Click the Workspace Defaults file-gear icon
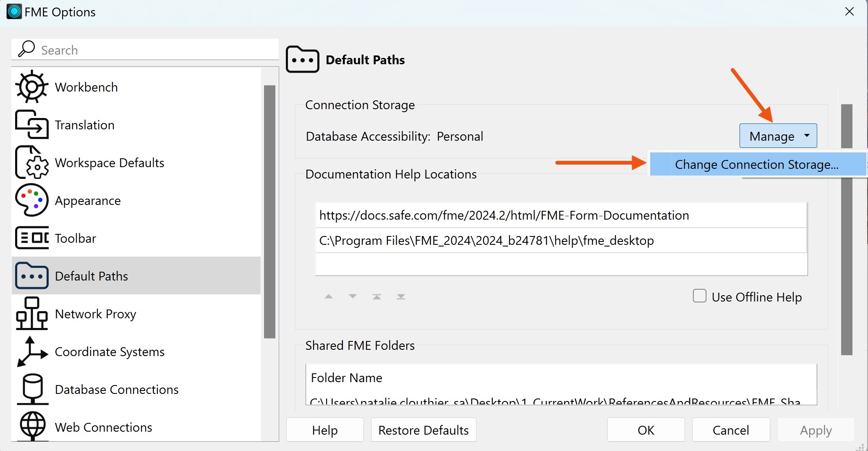868x451 pixels. pyautogui.click(x=31, y=163)
